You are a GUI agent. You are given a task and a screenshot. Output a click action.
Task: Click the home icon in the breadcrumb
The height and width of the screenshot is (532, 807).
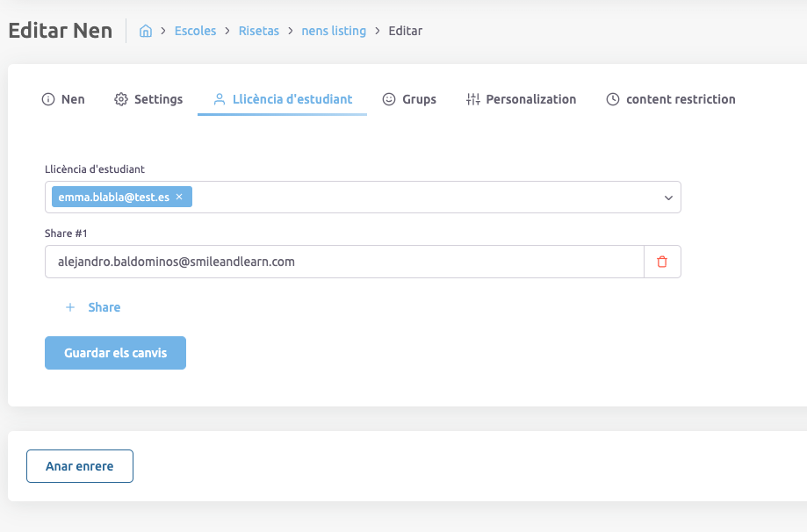coord(146,31)
